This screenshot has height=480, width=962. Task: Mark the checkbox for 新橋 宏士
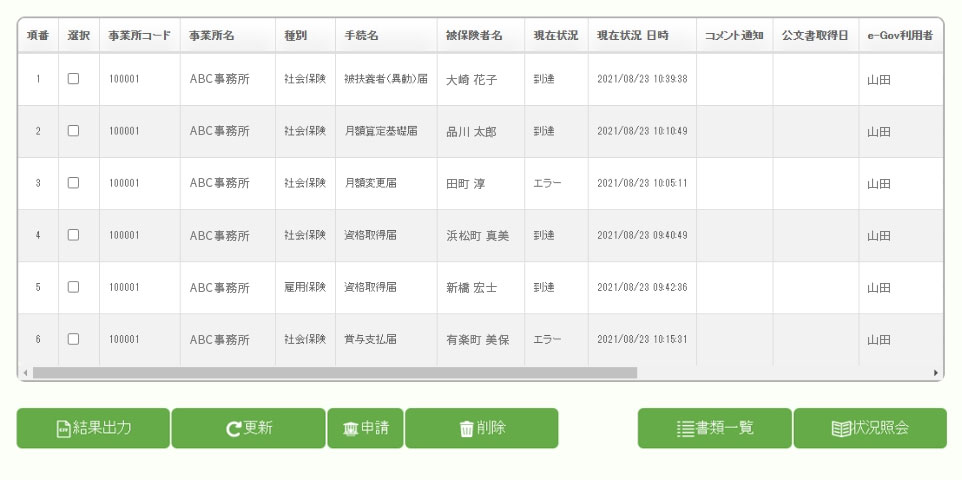pyautogui.click(x=74, y=287)
